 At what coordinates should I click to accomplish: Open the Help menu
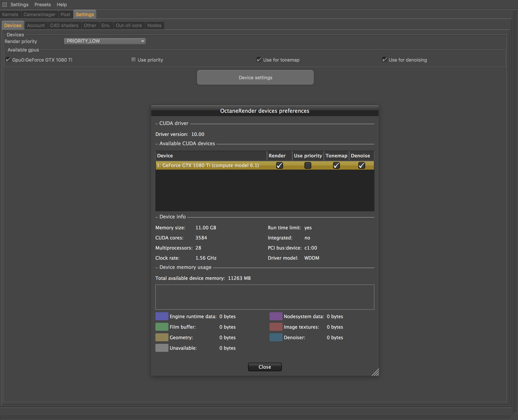(62, 5)
